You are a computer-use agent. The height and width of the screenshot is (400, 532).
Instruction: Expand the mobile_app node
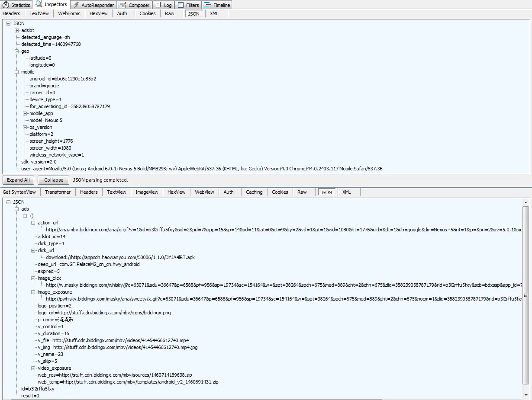click(x=25, y=113)
